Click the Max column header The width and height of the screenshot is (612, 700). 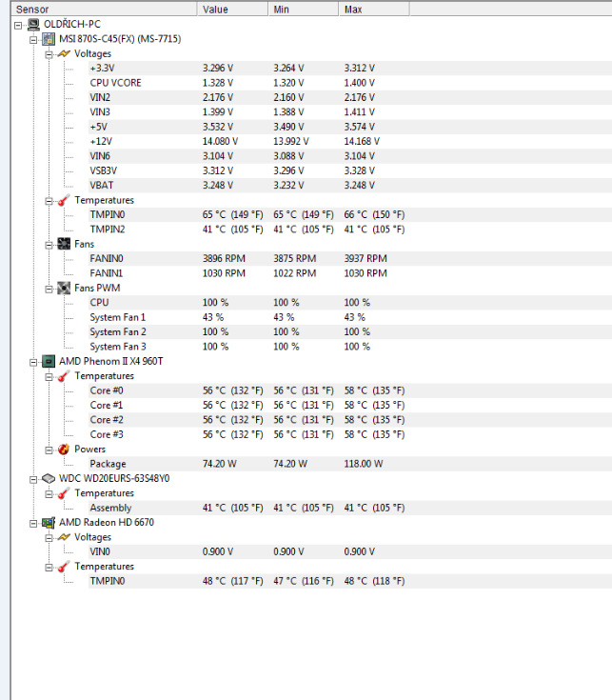click(374, 9)
